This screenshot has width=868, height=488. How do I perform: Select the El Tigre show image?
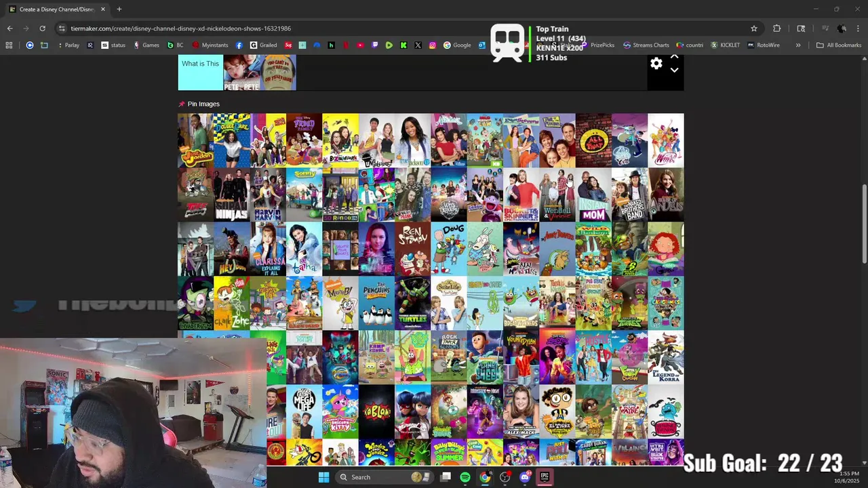click(x=557, y=411)
